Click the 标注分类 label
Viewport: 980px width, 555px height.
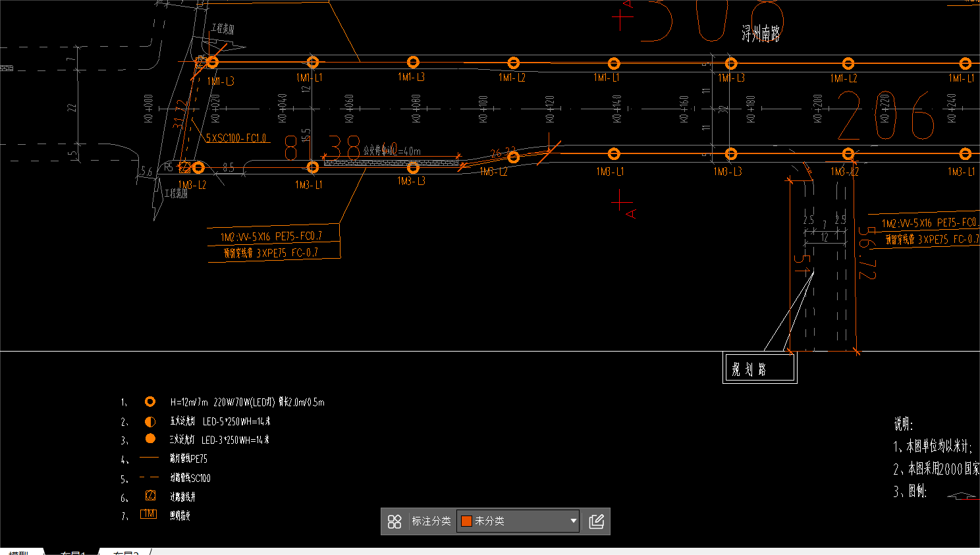click(431, 521)
